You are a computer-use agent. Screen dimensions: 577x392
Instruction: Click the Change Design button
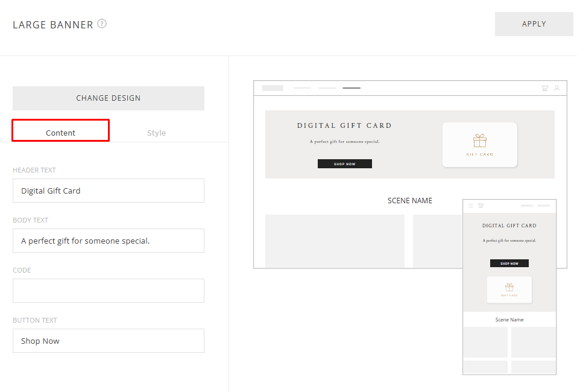pyautogui.click(x=109, y=98)
